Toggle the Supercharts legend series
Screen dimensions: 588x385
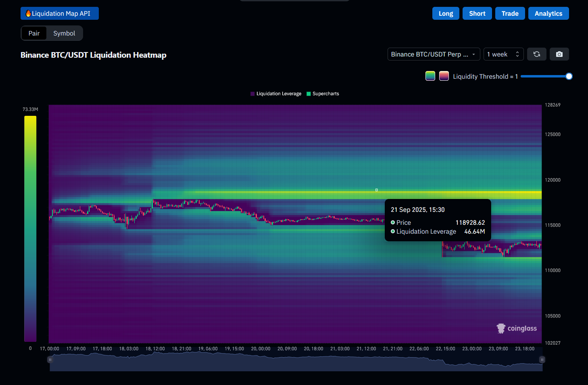(x=323, y=94)
